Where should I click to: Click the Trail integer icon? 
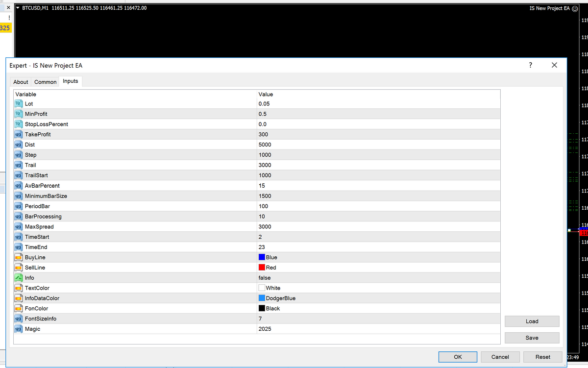coord(18,166)
